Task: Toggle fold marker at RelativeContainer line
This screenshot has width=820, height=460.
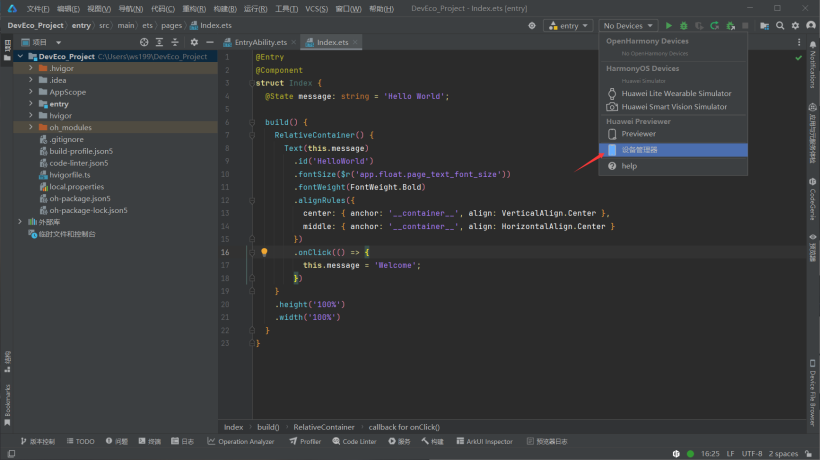Action: [x=252, y=135]
